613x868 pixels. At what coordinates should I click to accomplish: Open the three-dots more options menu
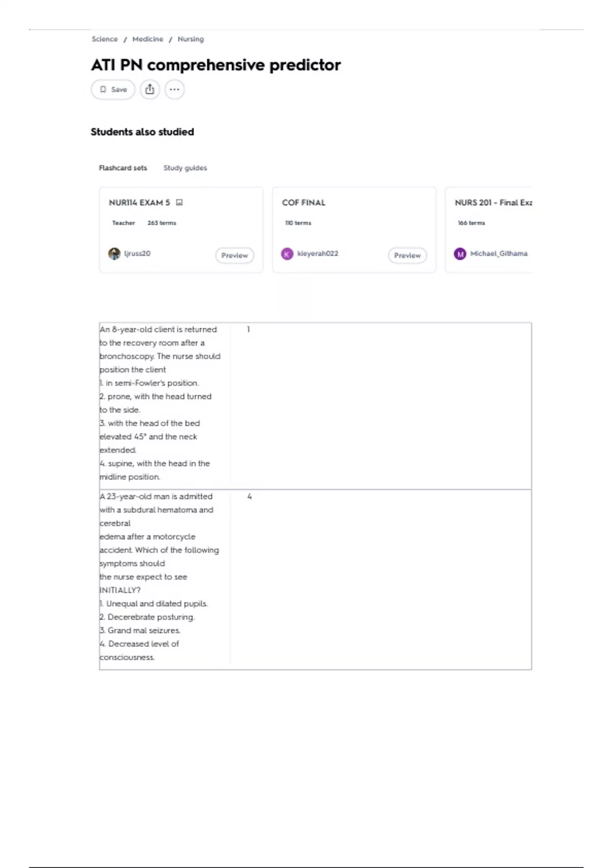click(x=174, y=89)
